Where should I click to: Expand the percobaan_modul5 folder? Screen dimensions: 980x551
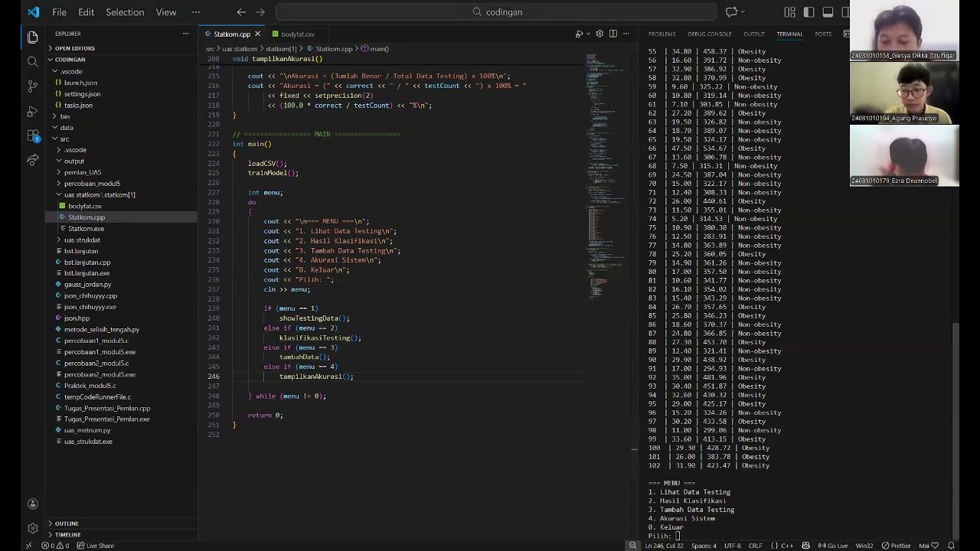[92, 184]
